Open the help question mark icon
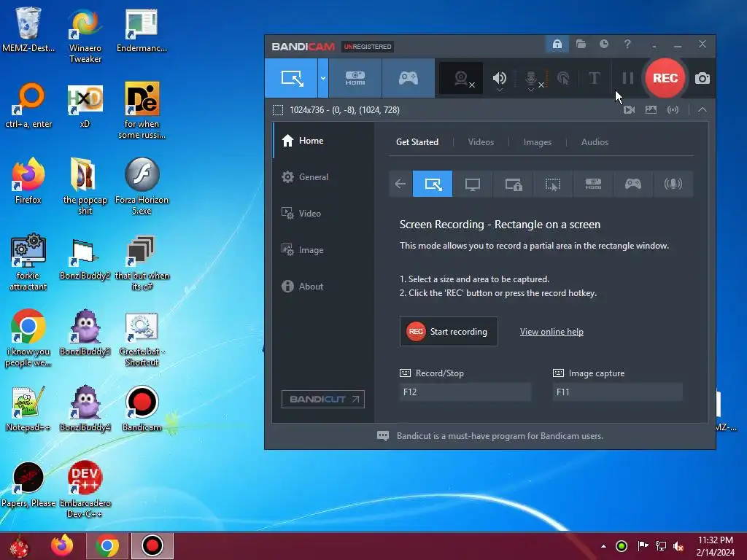 click(627, 44)
